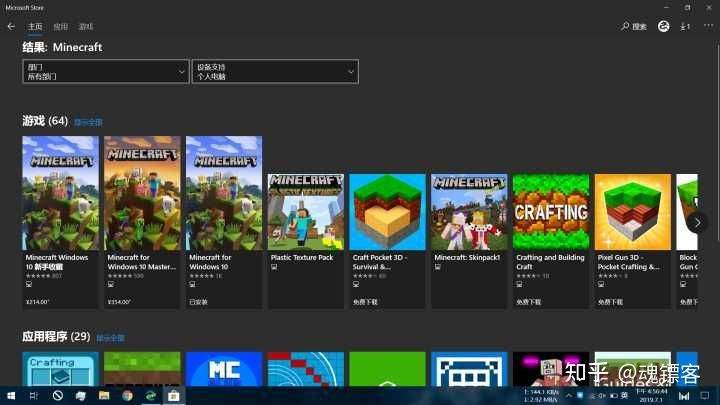The width and height of the screenshot is (720, 405).
Task: Open the downloads and updates icon
Action: pyautogui.click(x=685, y=27)
